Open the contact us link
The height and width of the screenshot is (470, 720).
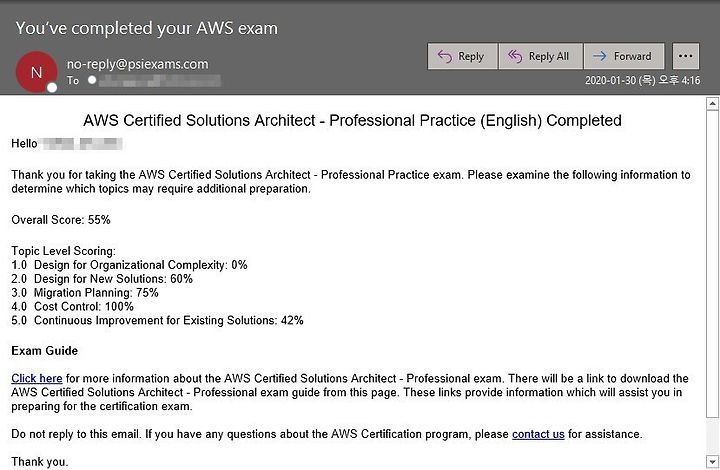click(x=538, y=434)
